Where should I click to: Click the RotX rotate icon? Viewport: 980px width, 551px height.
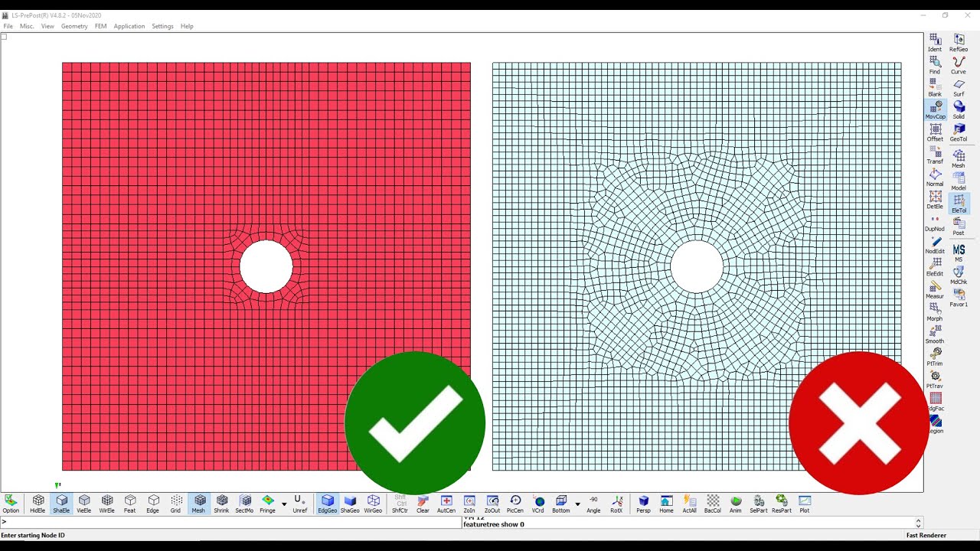click(x=616, y=504)
